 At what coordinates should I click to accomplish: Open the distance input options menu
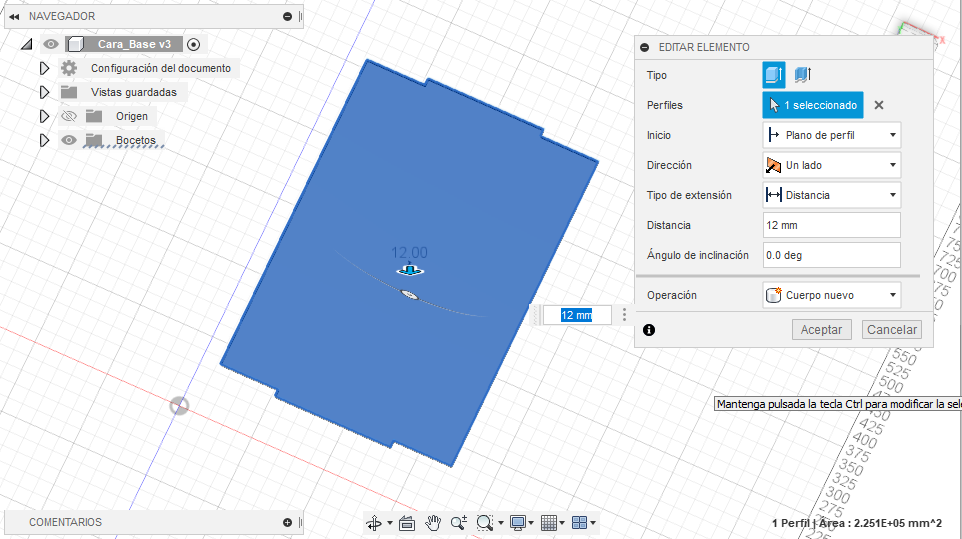click(x=624, y=315)
